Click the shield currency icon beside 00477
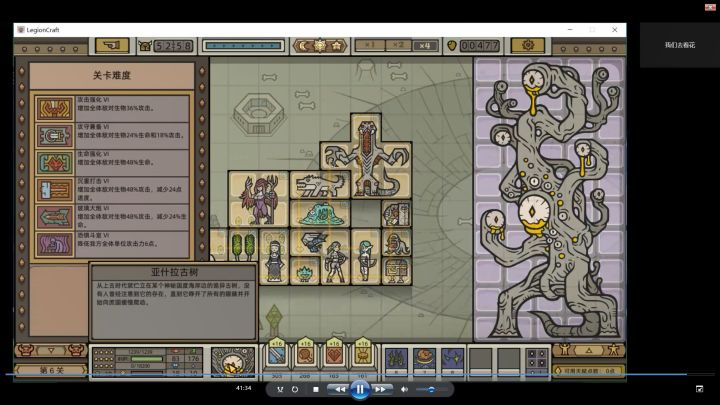Viewport: 720px width, 405px height. click(451, 46)
